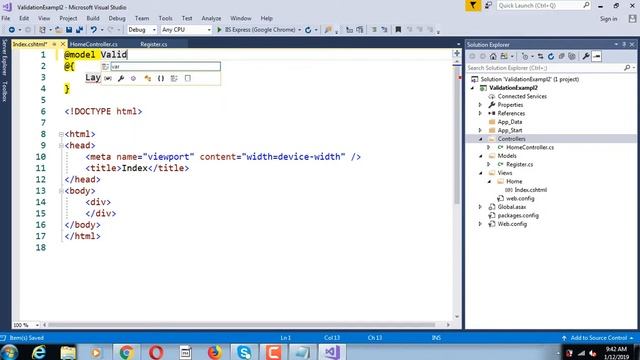640x360 pixels.
Task: Select packages.config in Solution Explorer
Action: click(x=518, y=216)
